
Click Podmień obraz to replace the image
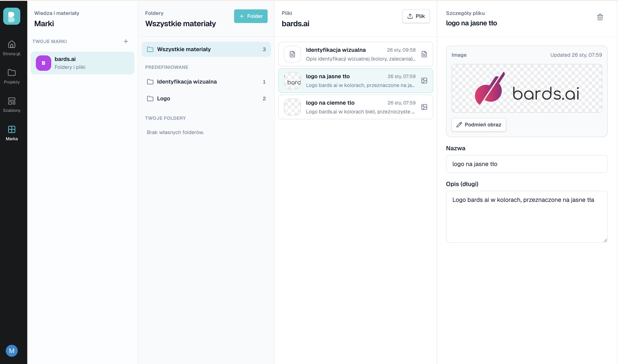coord(478,125)
